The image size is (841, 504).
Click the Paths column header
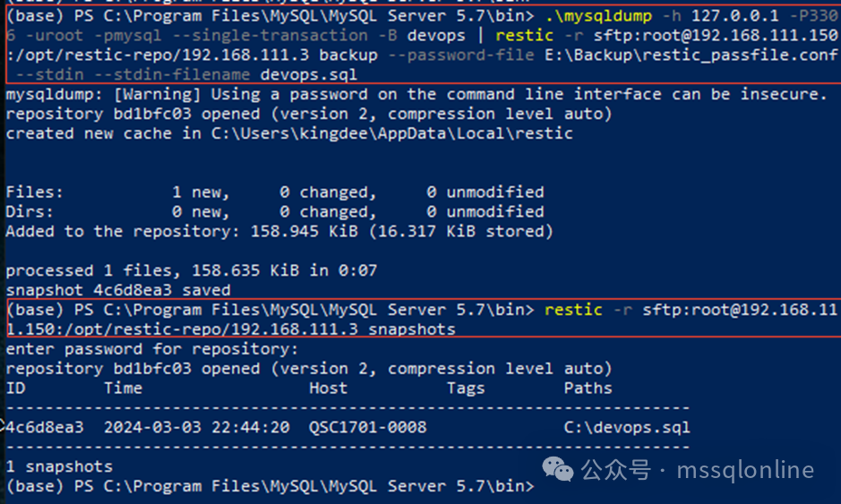[x=588, y=389]
